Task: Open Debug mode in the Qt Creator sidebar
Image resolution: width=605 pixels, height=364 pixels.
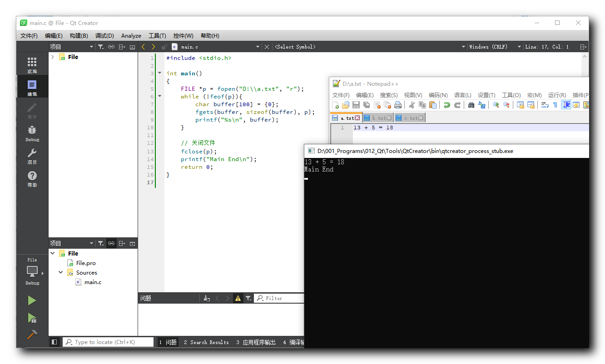Action: [x=32, y=133]
